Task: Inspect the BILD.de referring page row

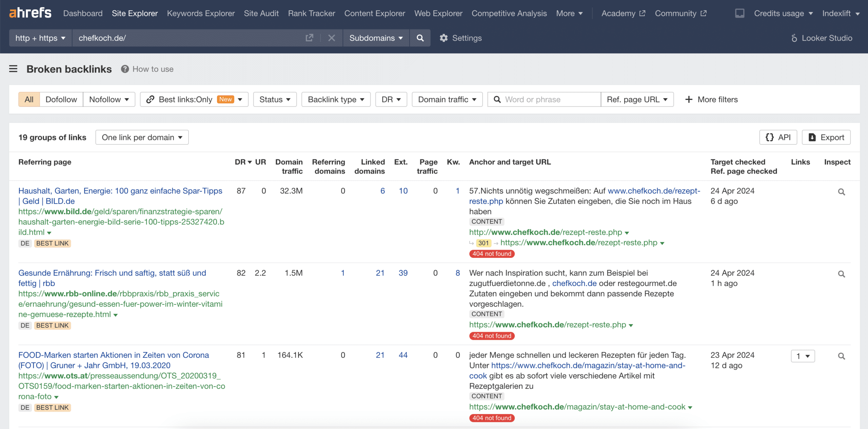Action: tap(842, 192)
